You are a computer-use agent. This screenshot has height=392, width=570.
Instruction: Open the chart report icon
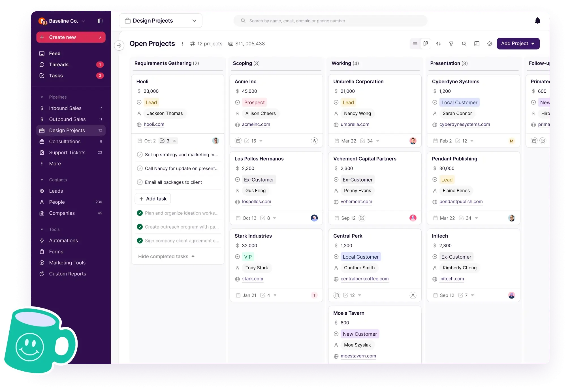coord(477,44)
